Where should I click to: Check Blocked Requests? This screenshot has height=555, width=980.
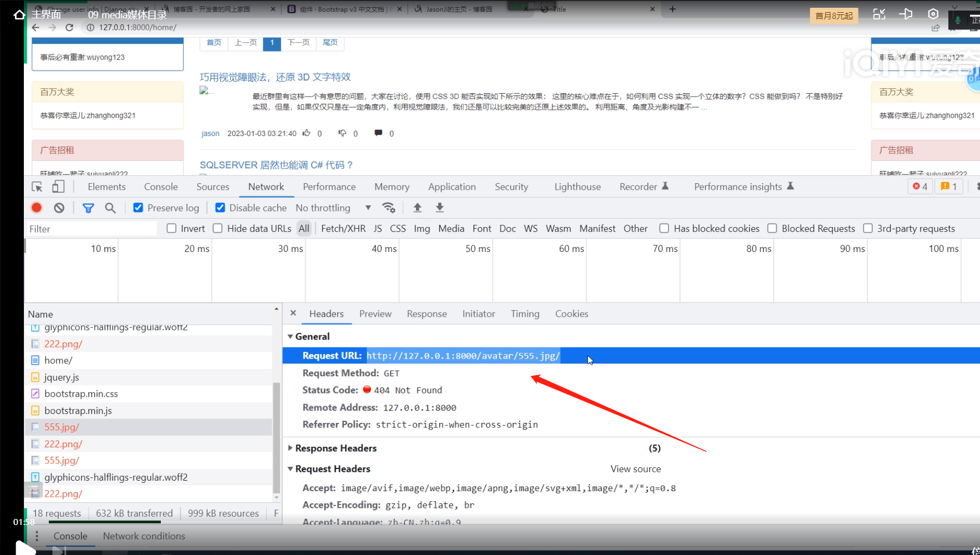[772, 228]
